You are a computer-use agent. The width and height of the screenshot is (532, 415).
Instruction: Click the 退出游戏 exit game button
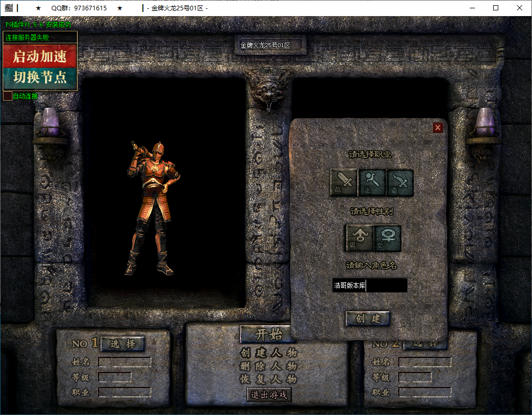click(x=269, y=395)
